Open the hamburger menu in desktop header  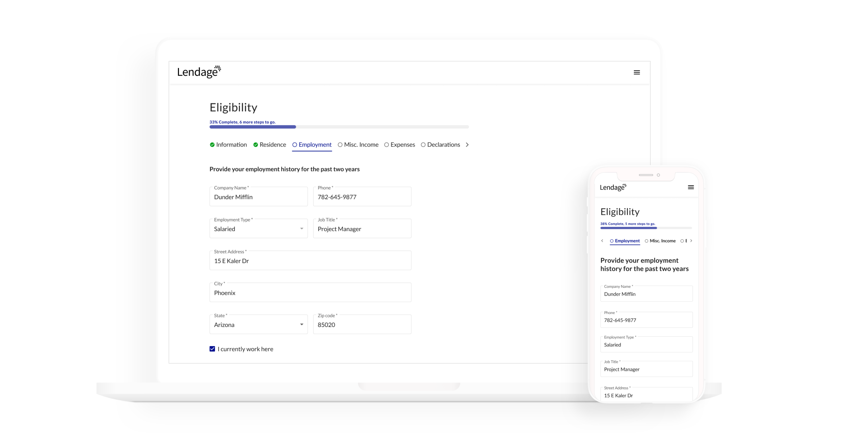tap(637, 72)
